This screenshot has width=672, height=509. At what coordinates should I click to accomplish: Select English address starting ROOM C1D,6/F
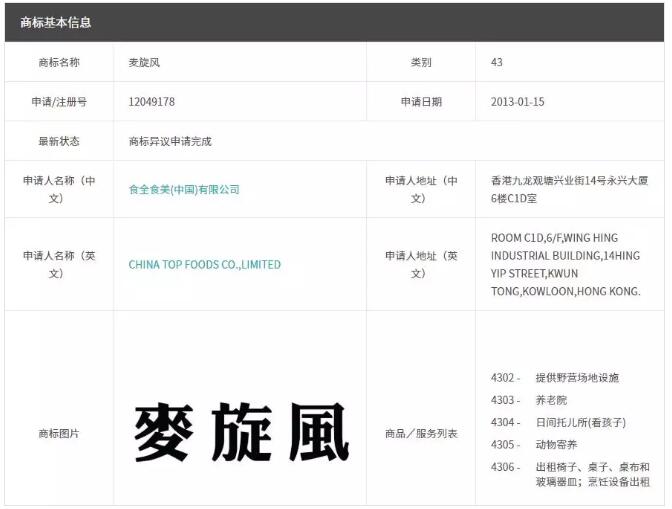pyautogui.click(x=566, y=264)
